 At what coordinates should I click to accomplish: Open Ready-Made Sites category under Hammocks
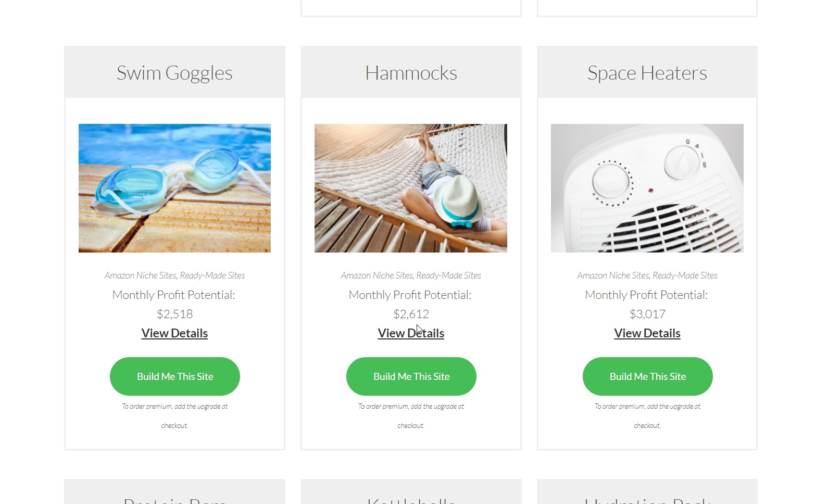coord(449,275)
